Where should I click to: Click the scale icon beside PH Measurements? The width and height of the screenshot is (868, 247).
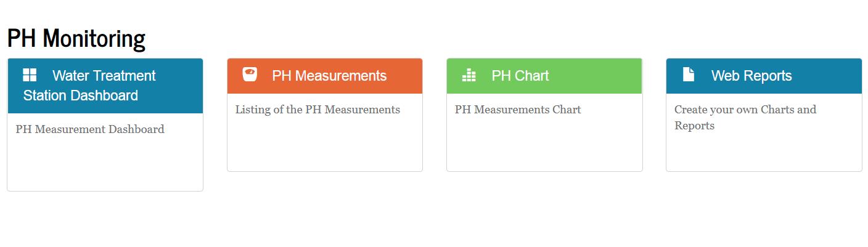coord(250,74)
